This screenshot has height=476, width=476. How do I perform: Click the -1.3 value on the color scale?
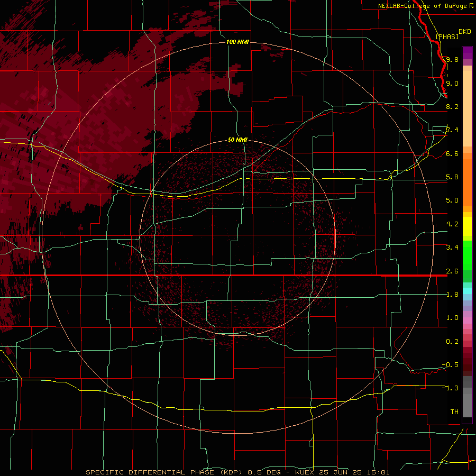(450, 388)
